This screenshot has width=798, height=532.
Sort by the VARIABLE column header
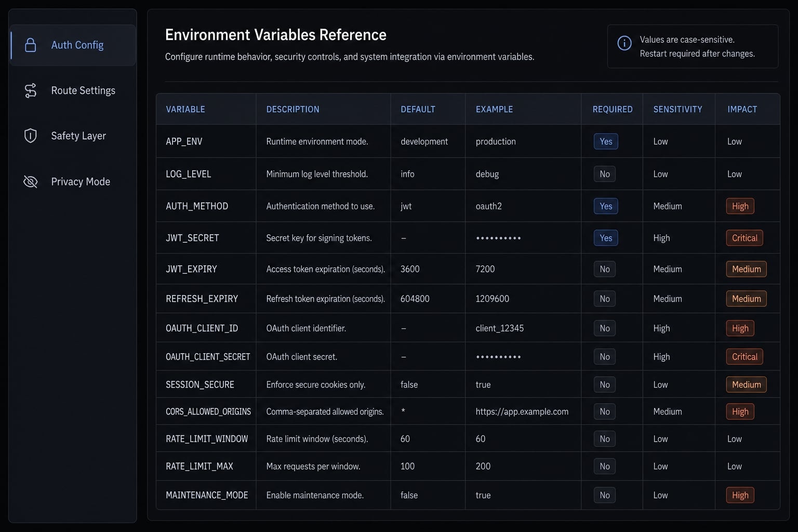[x=185, y=109]
